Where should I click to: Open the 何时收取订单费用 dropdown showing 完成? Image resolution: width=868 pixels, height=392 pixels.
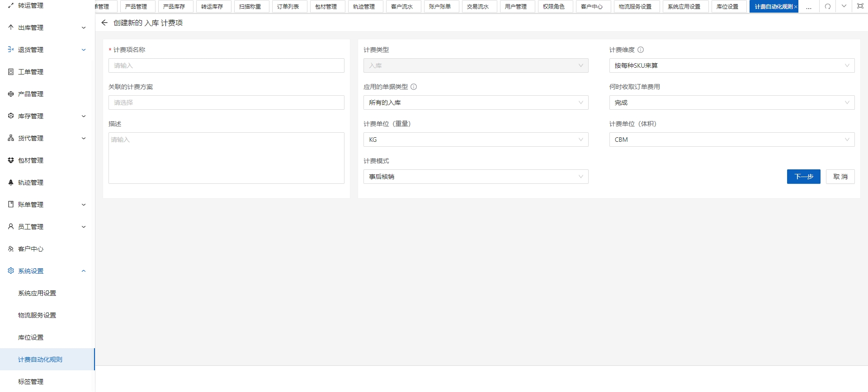(x=731, y=103)
